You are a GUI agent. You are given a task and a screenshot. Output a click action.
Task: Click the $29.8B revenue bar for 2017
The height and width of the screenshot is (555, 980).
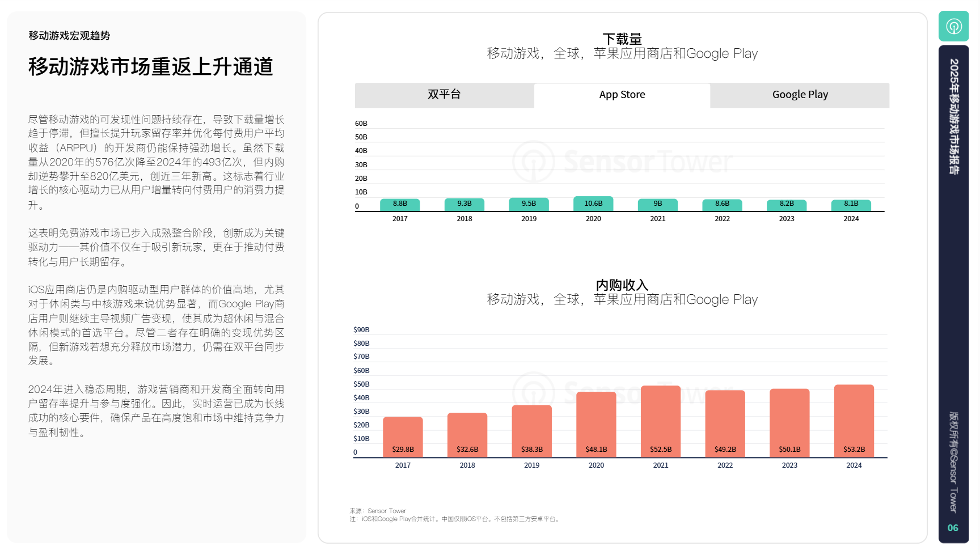pyautogui.click(x=403, y=436)
